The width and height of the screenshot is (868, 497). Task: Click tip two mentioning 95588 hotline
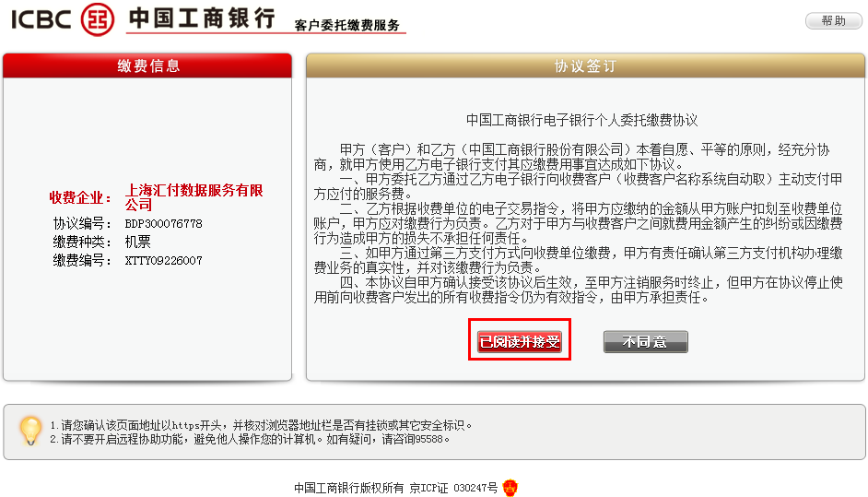251,440
